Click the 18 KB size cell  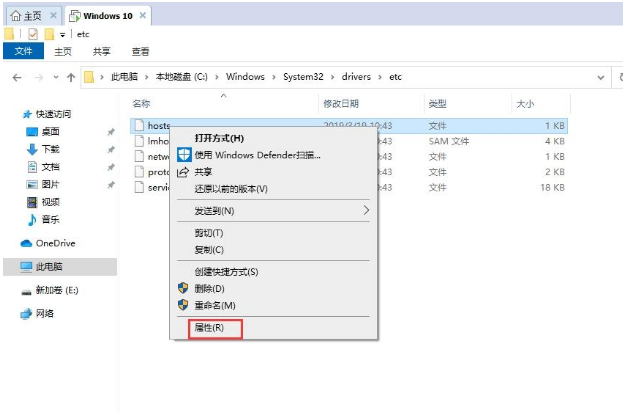coord(552,187)
